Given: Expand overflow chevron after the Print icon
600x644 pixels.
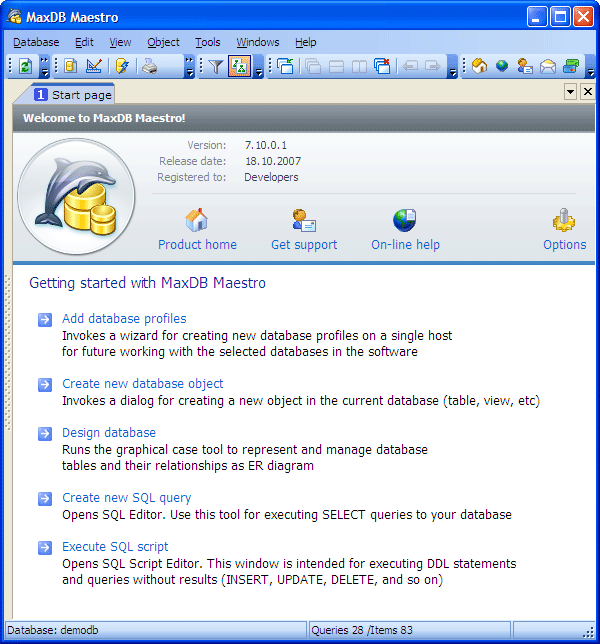Looking at the screenshot, I should (x=189, y=67).
